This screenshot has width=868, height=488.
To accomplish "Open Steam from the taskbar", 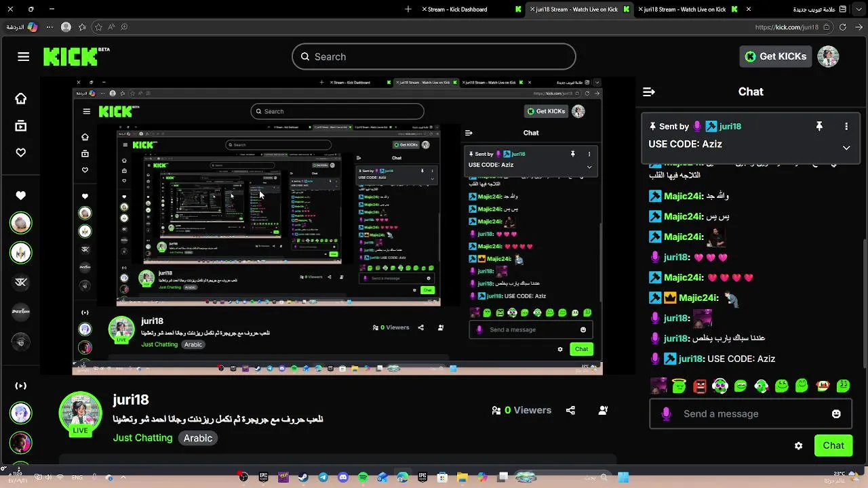I will coord(303,478).
